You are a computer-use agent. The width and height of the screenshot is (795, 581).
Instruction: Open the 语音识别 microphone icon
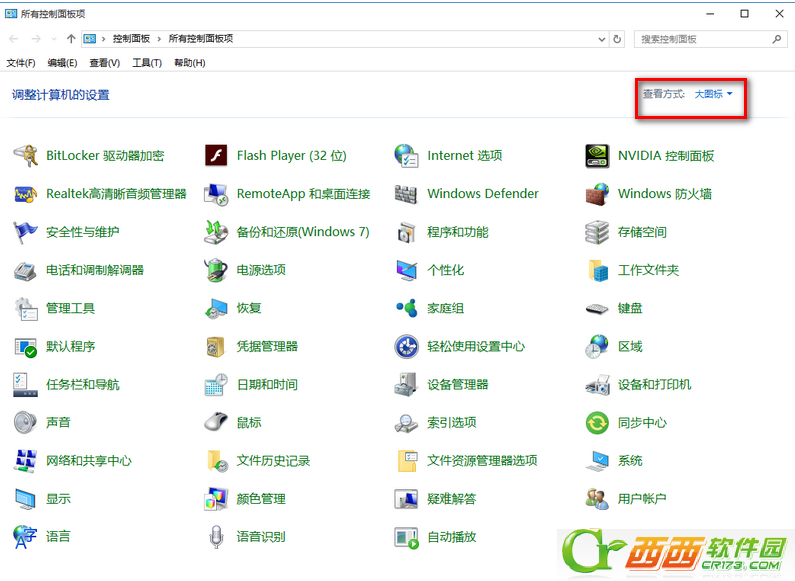216,537
